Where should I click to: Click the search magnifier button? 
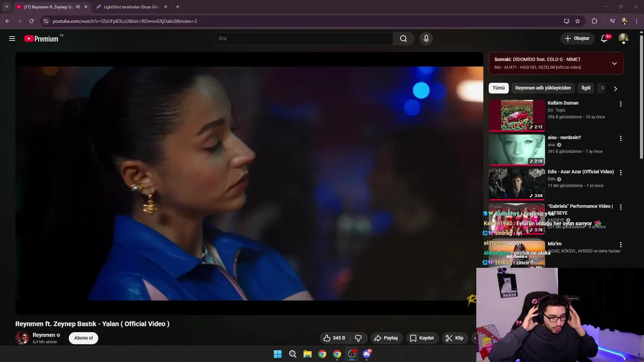click(x=404, y=39)
